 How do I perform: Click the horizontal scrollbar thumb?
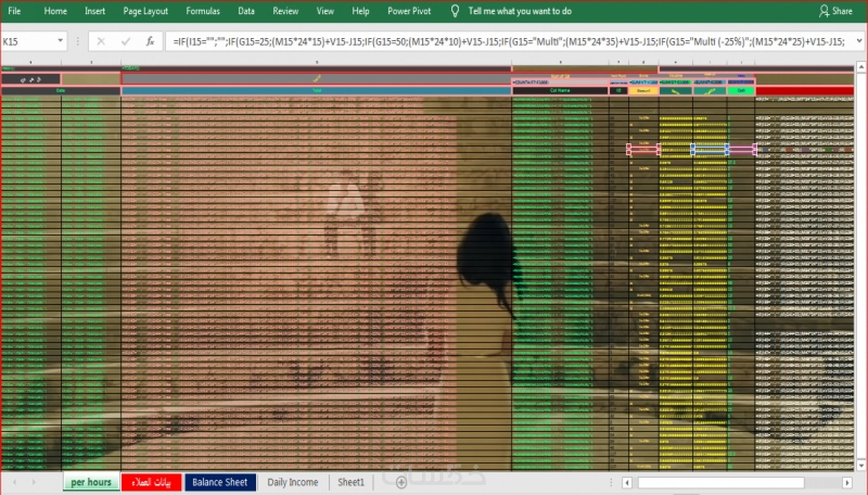(721, 482)
